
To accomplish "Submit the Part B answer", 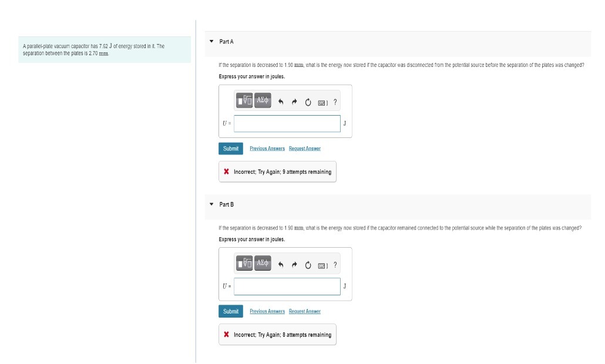I will tap(231, 311).
